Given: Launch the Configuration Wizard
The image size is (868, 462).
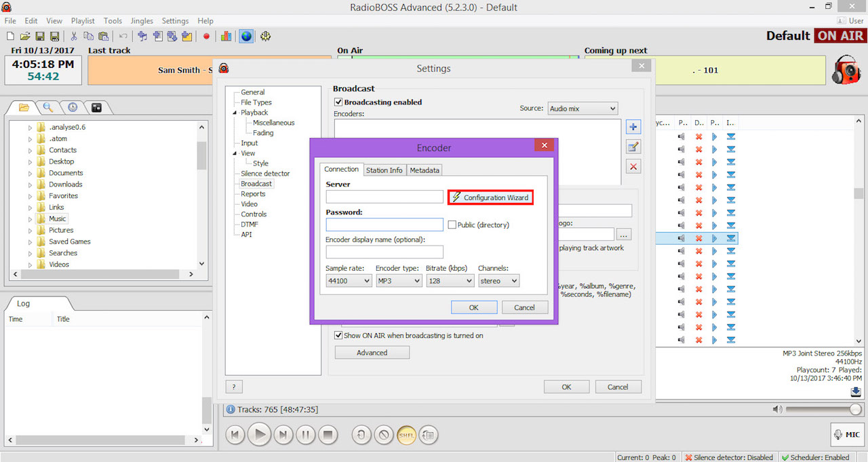Looking at the screenshot, I should [x=490, y=197].
